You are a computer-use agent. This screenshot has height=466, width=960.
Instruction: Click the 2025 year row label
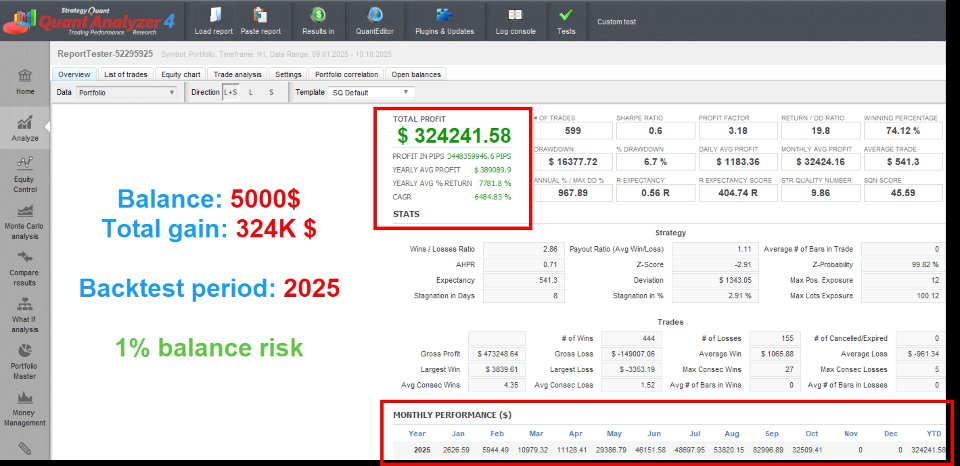[x=421, y=450]
